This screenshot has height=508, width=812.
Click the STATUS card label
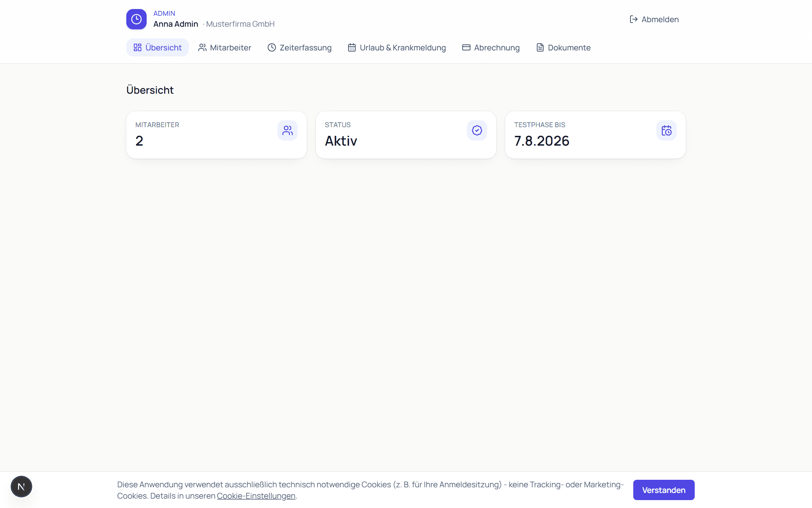[x=338, y=125]
